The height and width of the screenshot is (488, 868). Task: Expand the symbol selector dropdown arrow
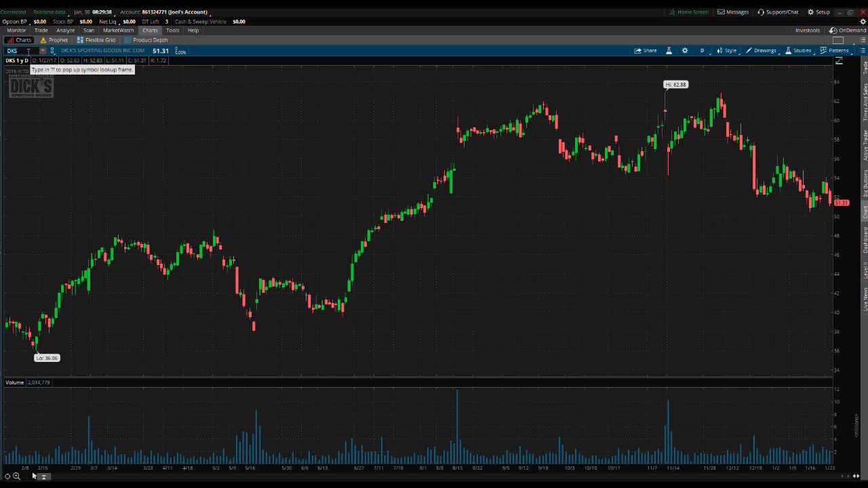point(43,51)
